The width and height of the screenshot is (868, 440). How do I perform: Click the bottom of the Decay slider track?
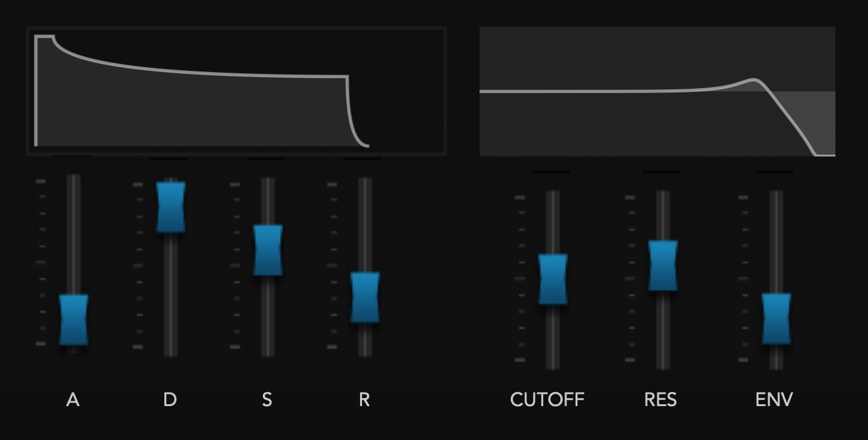point(171,351)
